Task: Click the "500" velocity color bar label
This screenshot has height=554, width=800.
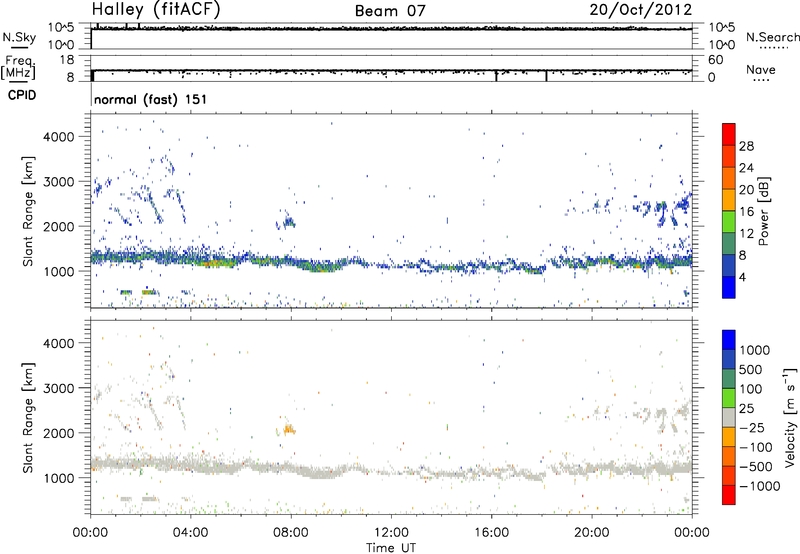Action: pyautogui.click(x=751, y=369)
